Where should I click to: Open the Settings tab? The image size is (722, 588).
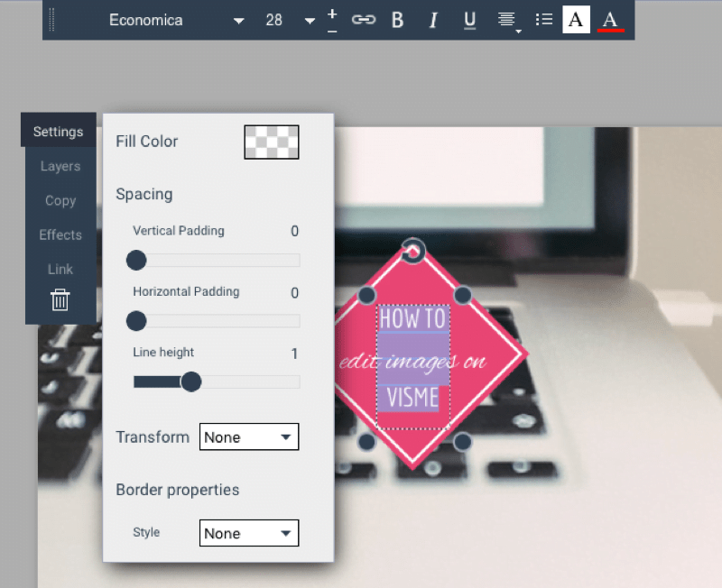tap(59, 132)
